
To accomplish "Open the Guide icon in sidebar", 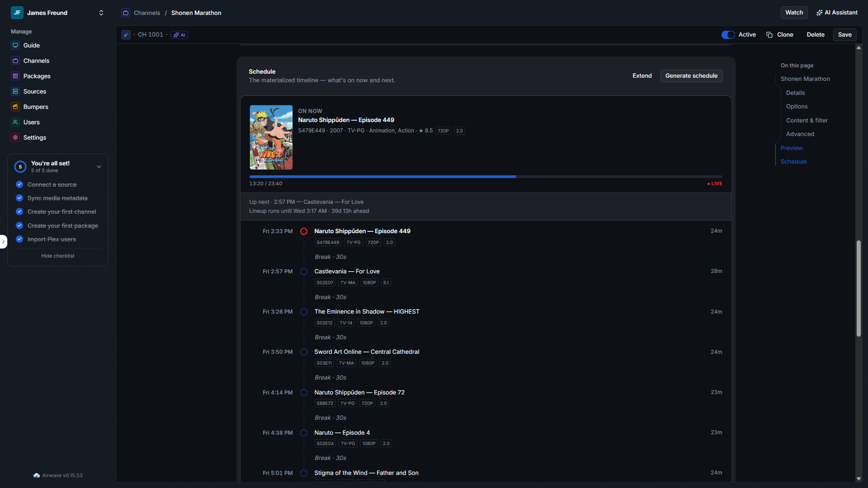I will (x=15, y=45).
